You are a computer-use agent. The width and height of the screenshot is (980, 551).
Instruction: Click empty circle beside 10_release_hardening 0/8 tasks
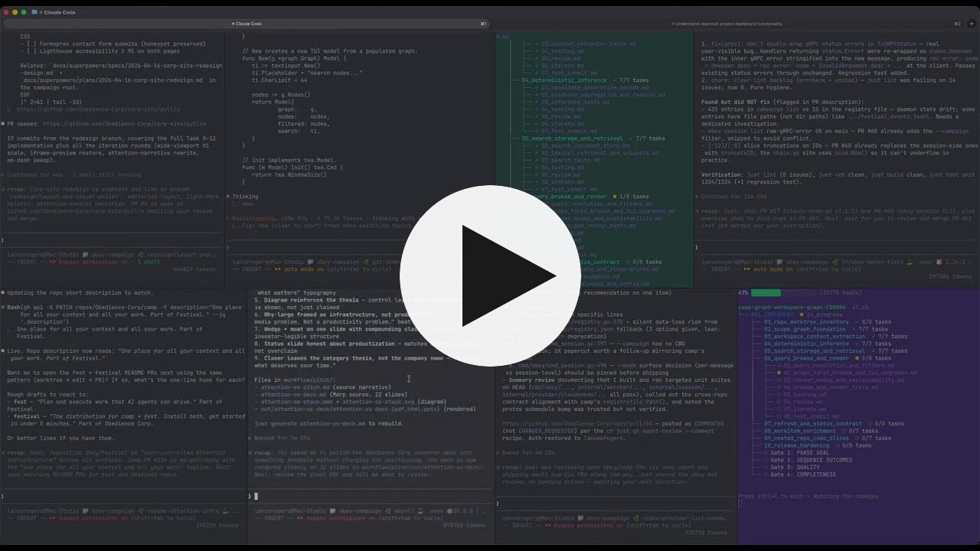pos(837,445)
